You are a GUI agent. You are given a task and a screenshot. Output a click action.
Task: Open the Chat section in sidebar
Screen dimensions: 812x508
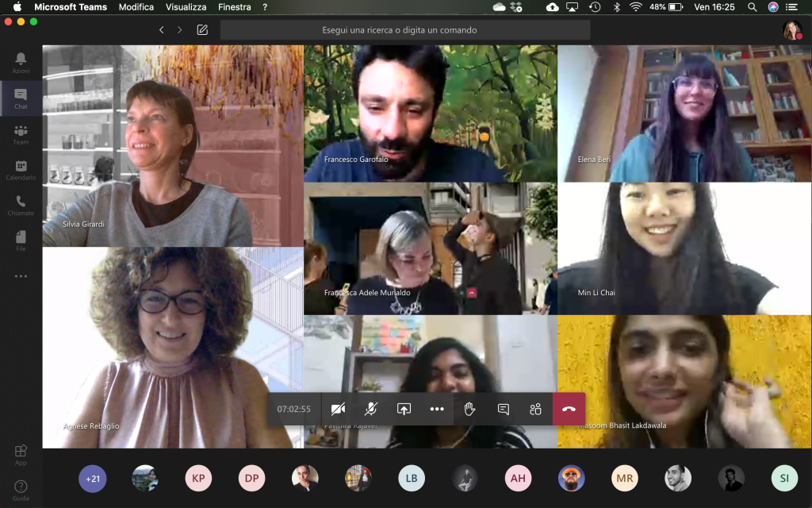click(x=21, y=98)
